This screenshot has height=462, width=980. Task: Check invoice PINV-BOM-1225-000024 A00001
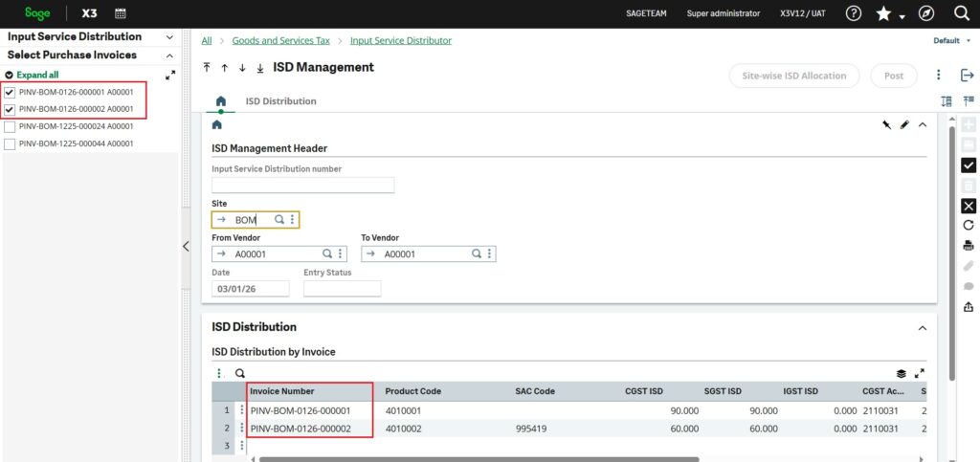10,126
